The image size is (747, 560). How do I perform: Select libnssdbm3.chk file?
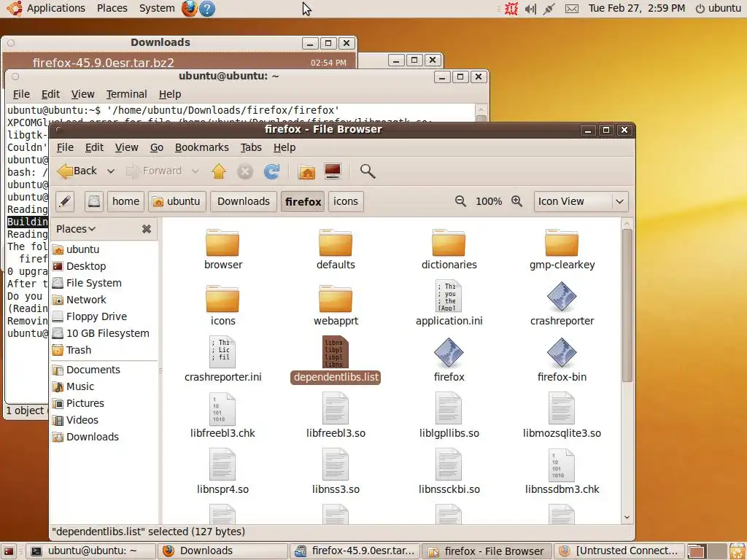(x=562, y=472)
